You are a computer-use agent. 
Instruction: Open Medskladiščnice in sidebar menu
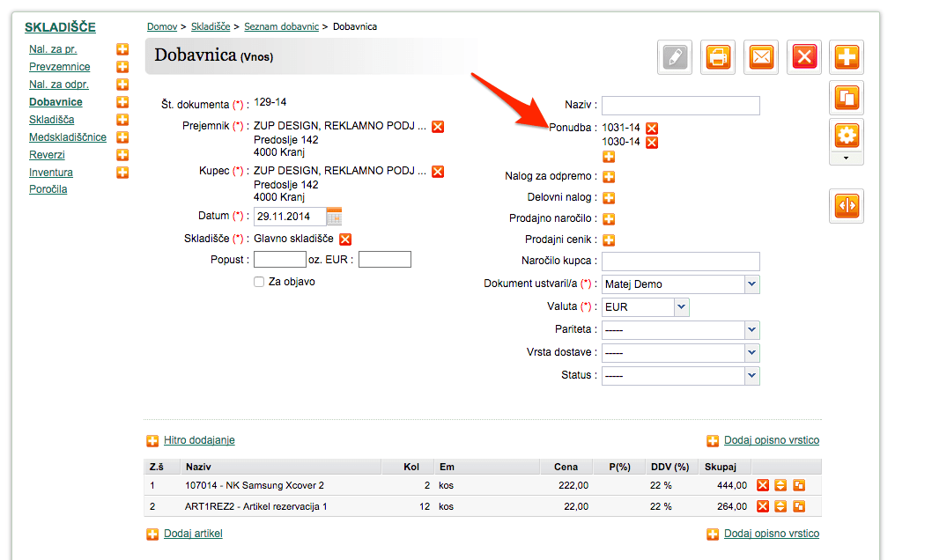click(x=68, y=137)
